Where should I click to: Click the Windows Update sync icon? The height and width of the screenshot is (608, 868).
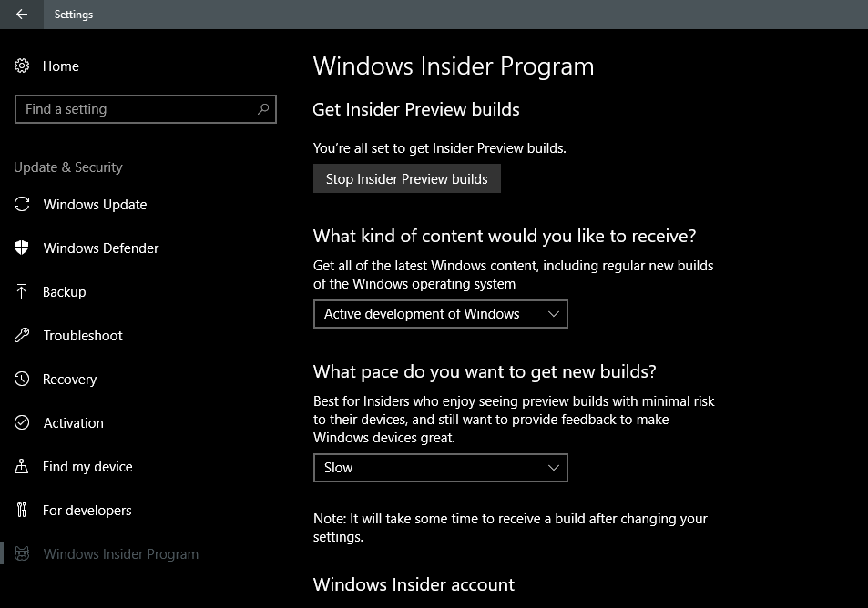click(22, 204)
